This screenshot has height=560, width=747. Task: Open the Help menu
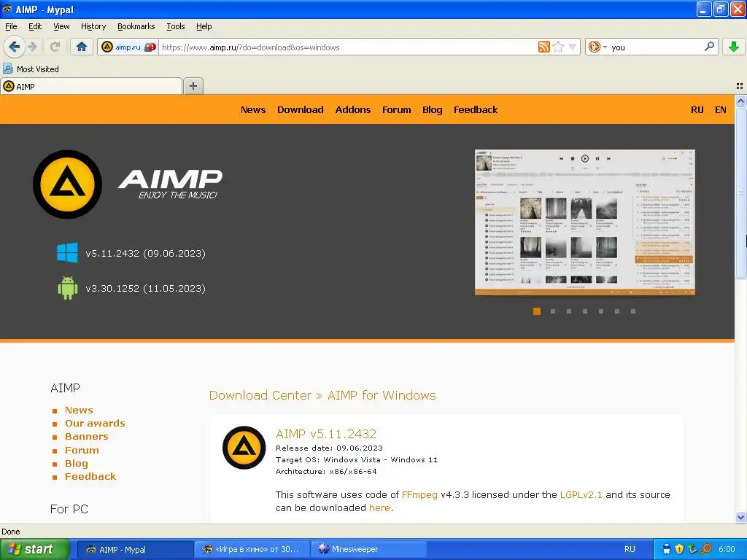coord(204,26)
